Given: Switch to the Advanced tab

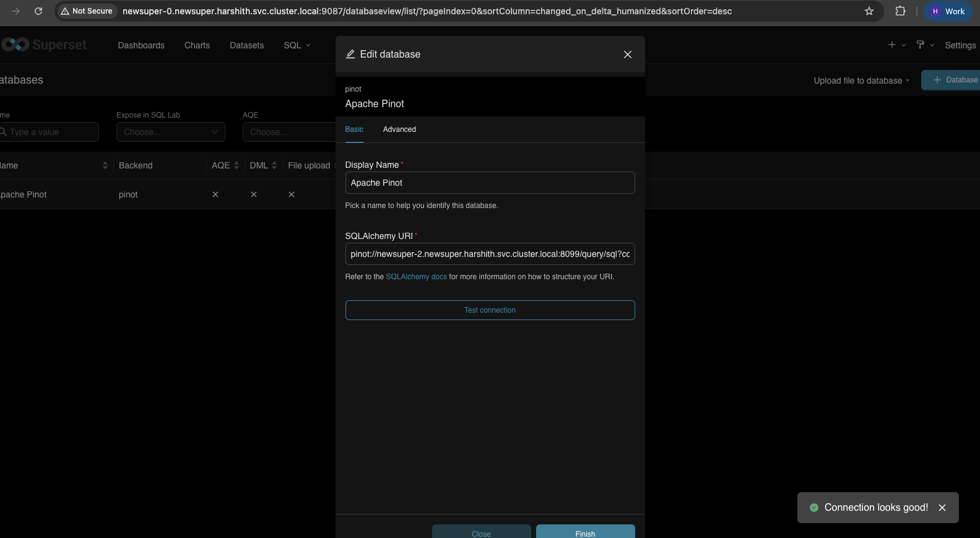Looking at the screenshot, I should click(399, 129).
